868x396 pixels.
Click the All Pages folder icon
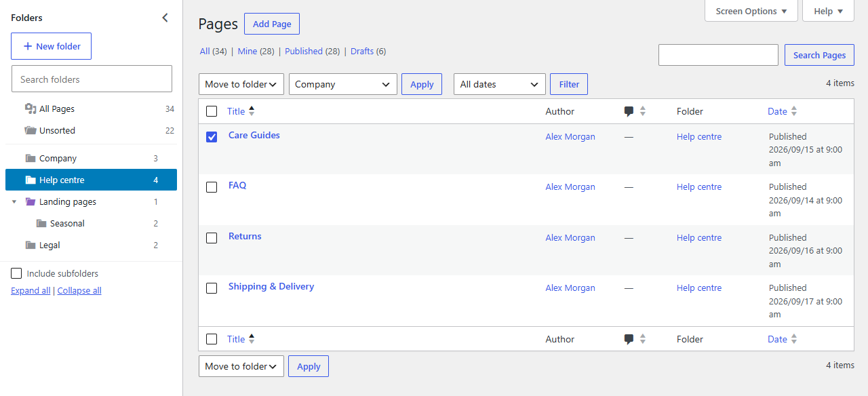31,108
